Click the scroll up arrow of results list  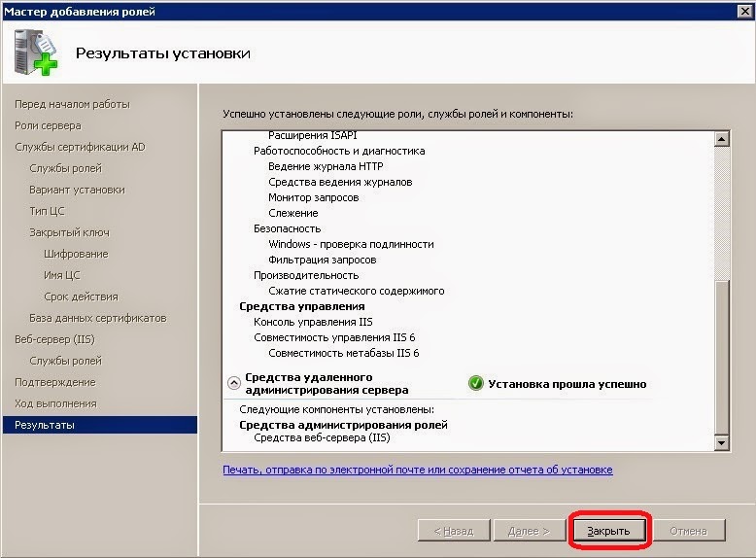tap(721, 139)
